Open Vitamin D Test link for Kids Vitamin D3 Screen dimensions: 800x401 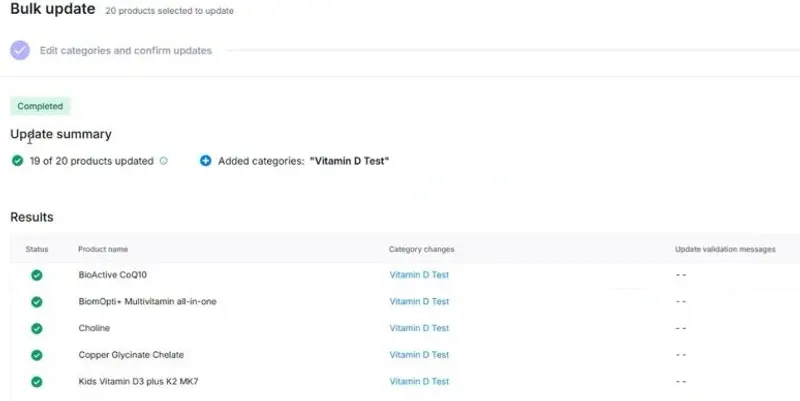pos(419,381)
